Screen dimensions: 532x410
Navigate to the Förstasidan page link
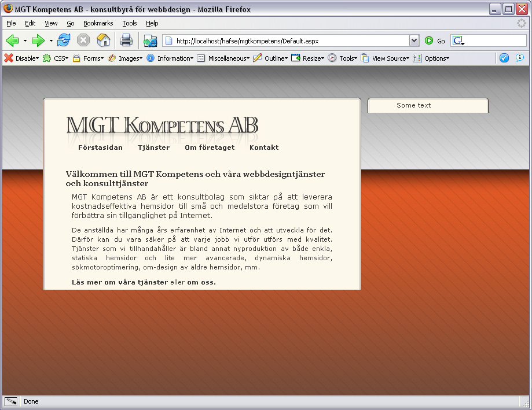[x=100, y=147]
